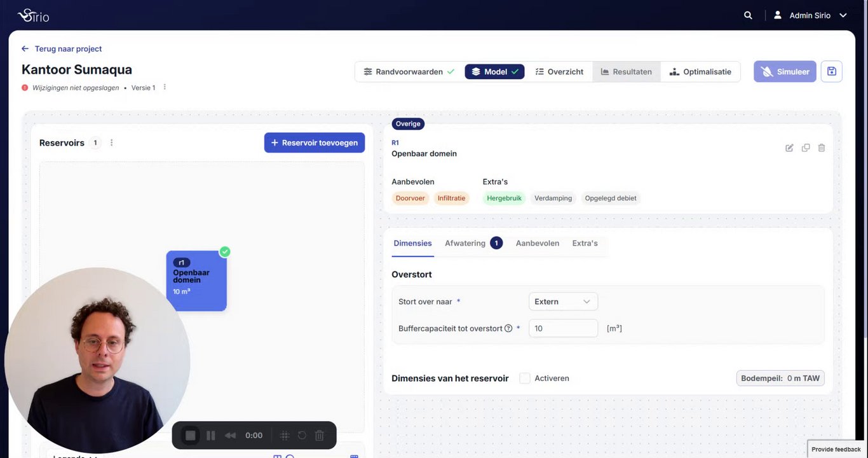
Task: Expand the Admin Sirio account chevron
Action: pos(843,15)
